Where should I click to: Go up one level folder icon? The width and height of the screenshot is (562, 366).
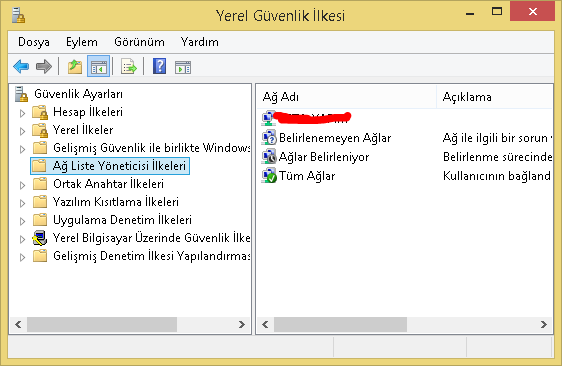tap(75, 67)
